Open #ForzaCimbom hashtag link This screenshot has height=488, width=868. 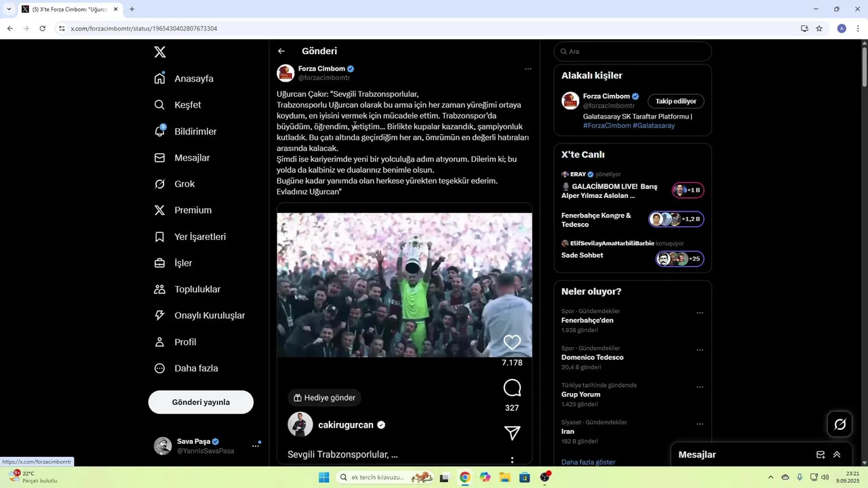[607, 125]
